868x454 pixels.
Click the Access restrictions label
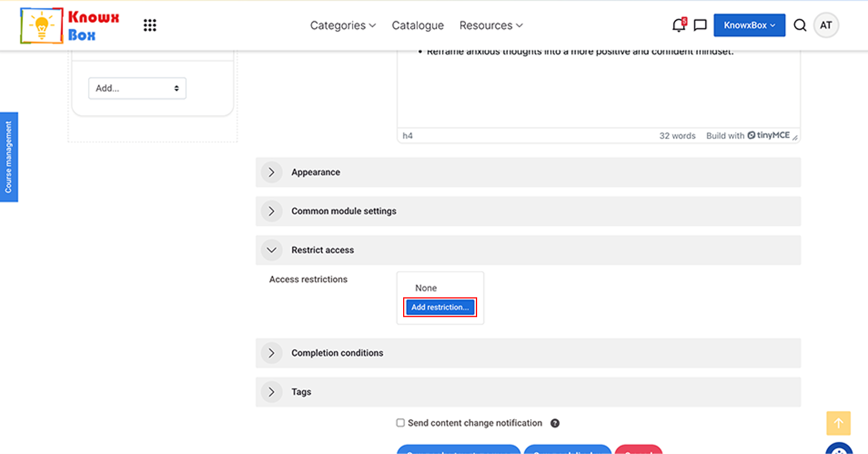(x=308, y=279)
